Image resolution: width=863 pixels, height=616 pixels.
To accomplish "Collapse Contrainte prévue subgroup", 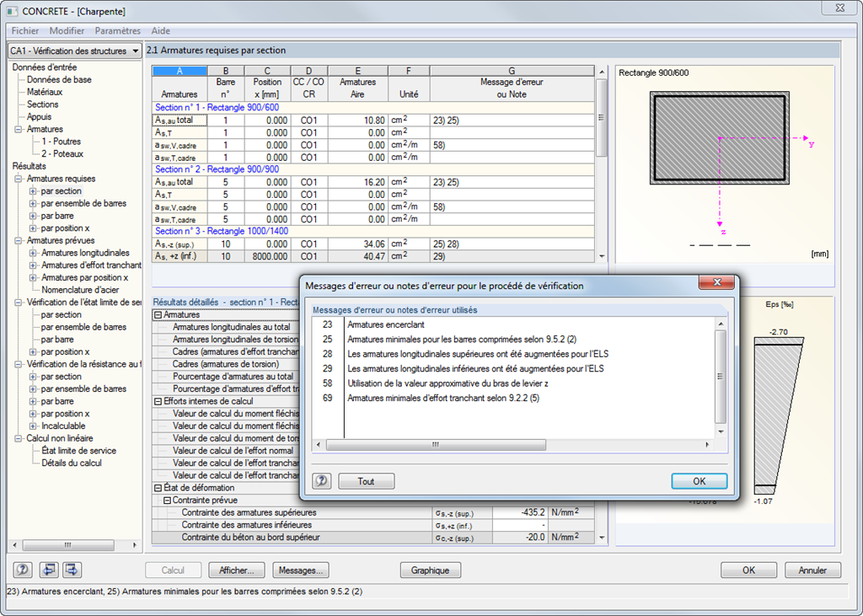I will tap(167, 501).
